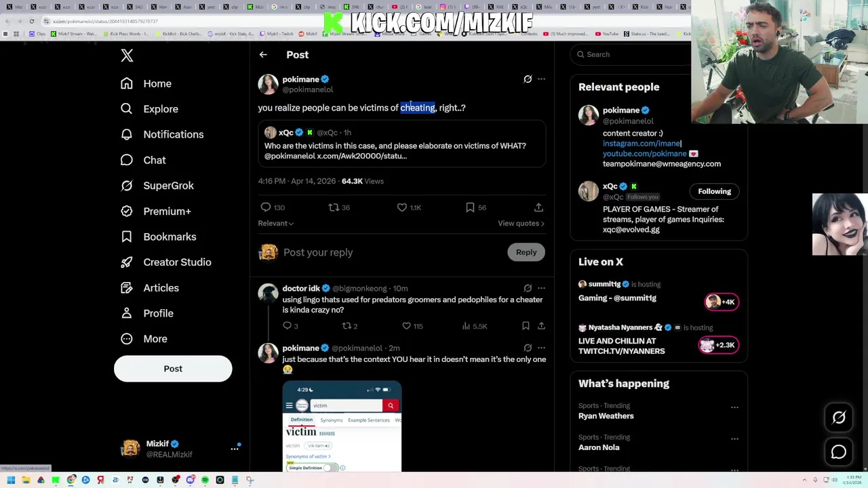Click the reply icon showing 130
The width and height of the screenshot is (868, 488).
point(266,207)
